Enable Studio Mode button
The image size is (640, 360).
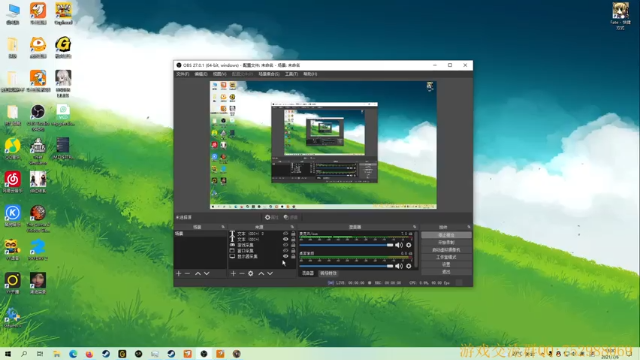coord(446,257)
